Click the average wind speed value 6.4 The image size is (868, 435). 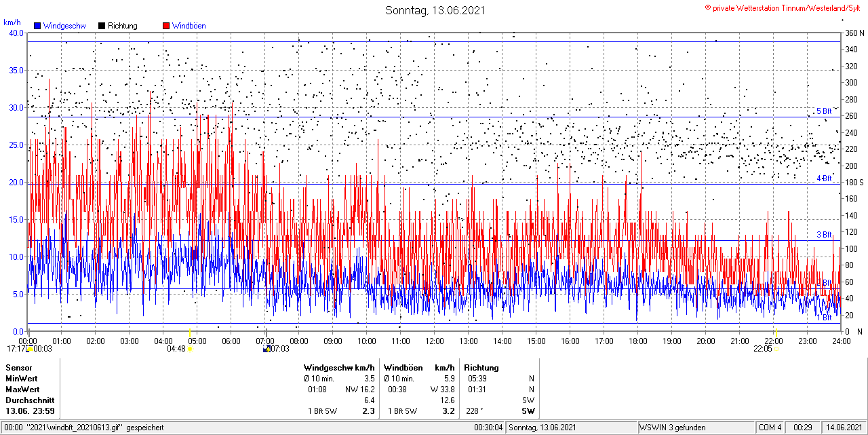pyautogui.click(x=369, y=400)
